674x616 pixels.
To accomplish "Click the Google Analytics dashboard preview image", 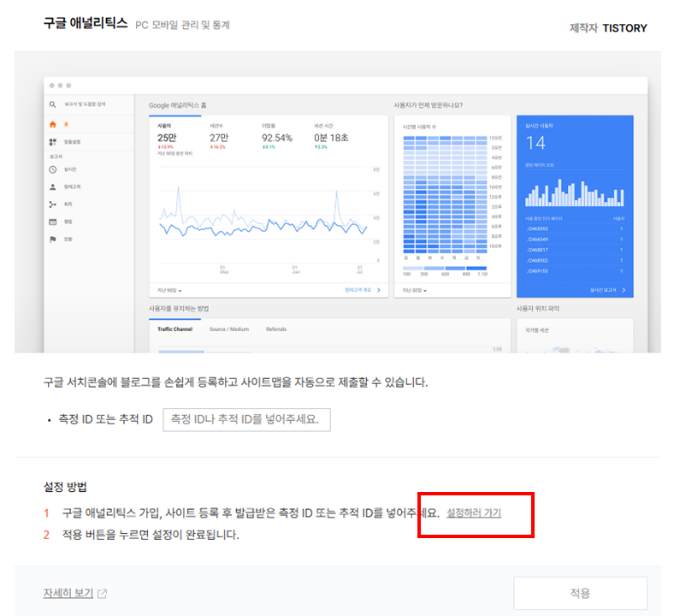I will 338,202.
